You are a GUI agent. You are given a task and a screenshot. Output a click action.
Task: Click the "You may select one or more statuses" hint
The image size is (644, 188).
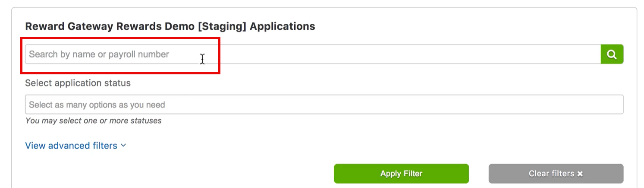coord(93,121)
